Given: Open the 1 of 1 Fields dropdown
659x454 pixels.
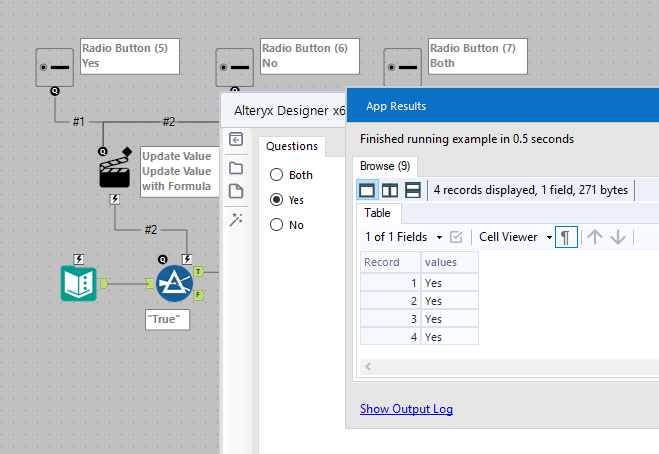Looking at the screenshot, I should [x=403, y=237].
